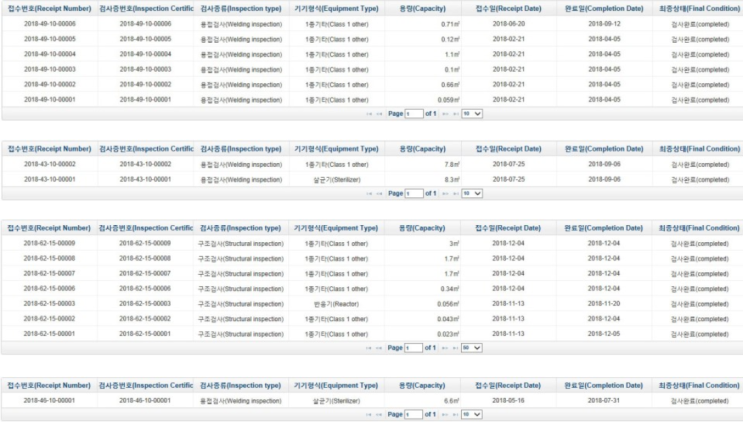Viewport: 743px width, 422px height.
Task: Go to first page in 2018-46 table pager
Action: (x=369, y=415)
